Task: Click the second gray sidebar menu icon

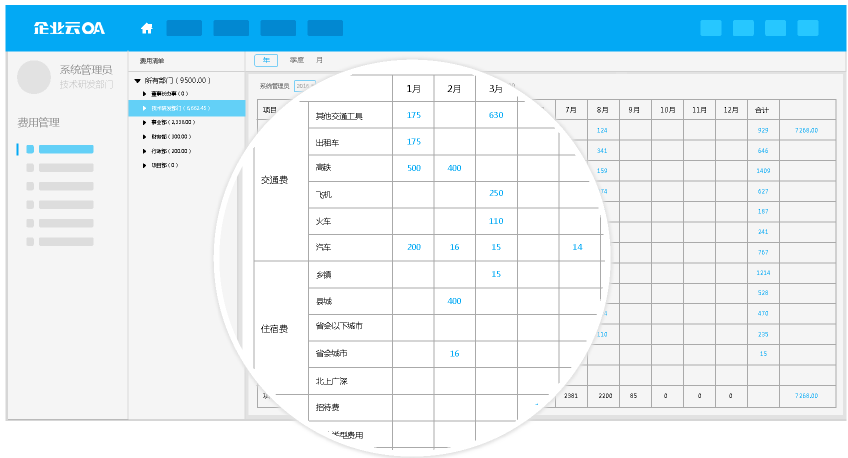Action: pyautogui.click(x=30, y=168)
